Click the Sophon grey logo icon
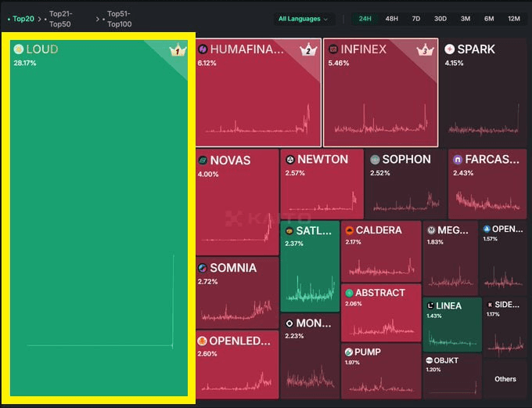 click(375, 159)
